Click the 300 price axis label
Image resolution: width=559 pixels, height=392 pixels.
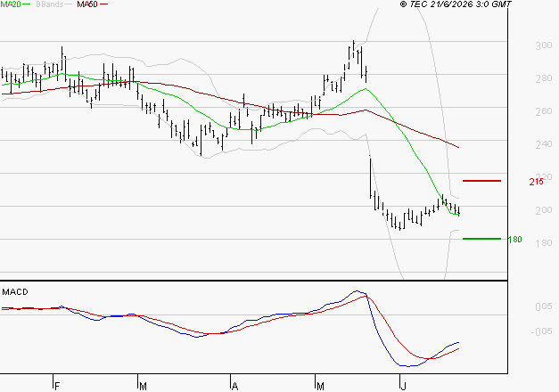click(x=543, y=45)
